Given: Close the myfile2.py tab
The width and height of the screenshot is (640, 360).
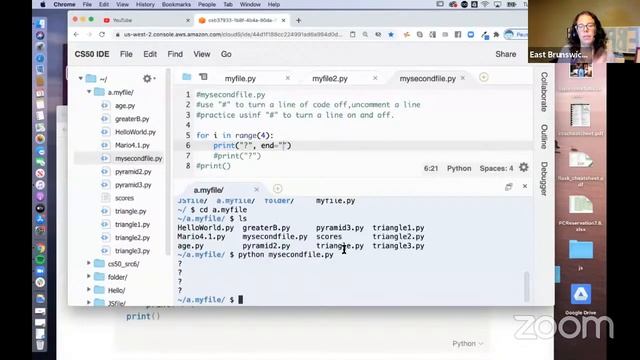Looking at the screenshot, I should (375, 78).
